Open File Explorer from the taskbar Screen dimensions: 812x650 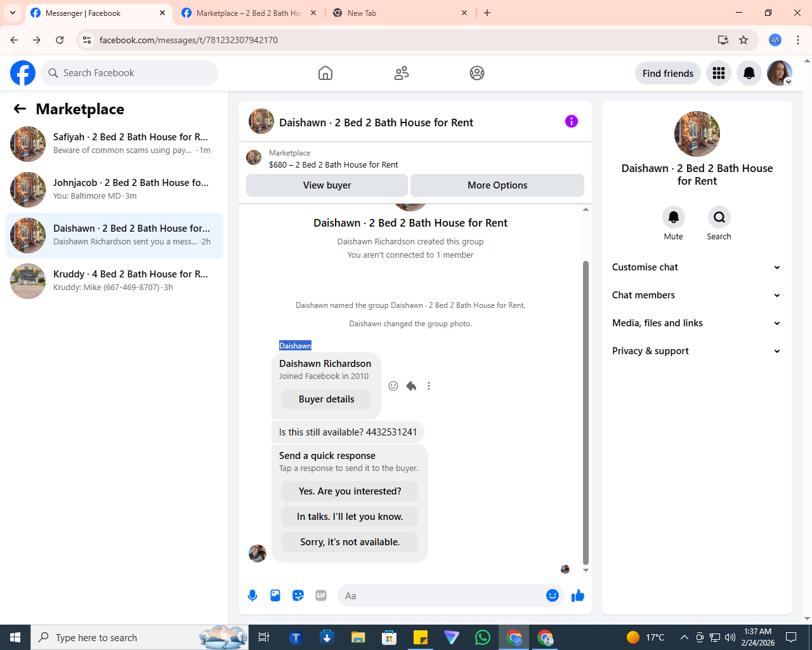point(358,637)
